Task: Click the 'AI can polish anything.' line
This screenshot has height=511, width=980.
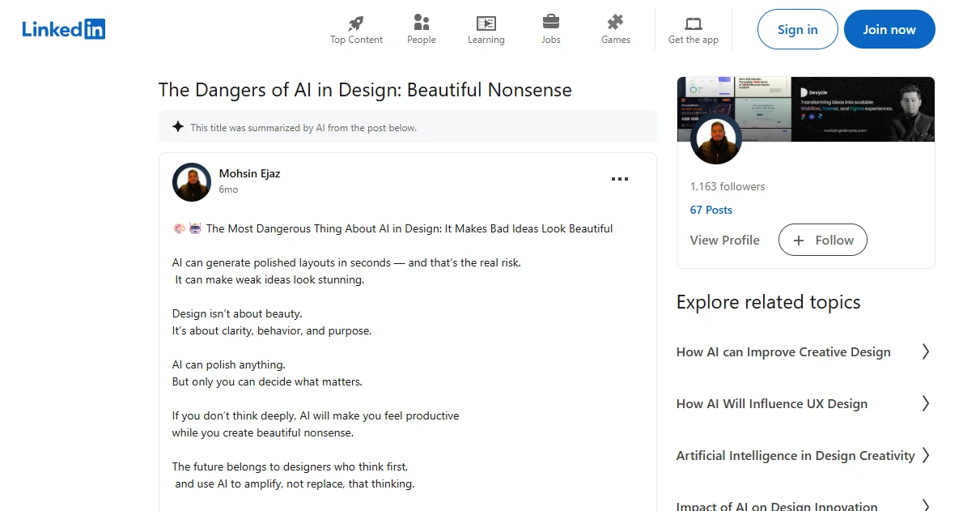Action: (x=229, y=364)
